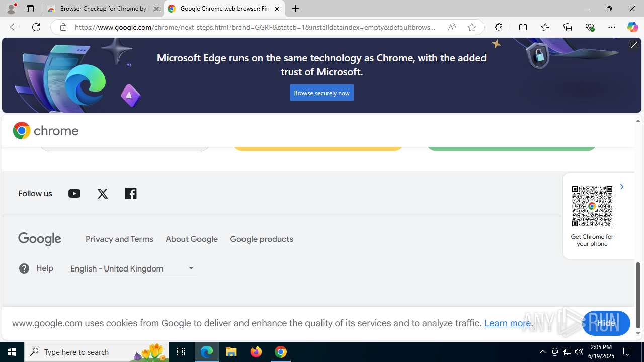Add this page to favorites star
Image resolution: width=644 pixels, height=362 pixels.
pyautogui.click(x=472, y=27)
